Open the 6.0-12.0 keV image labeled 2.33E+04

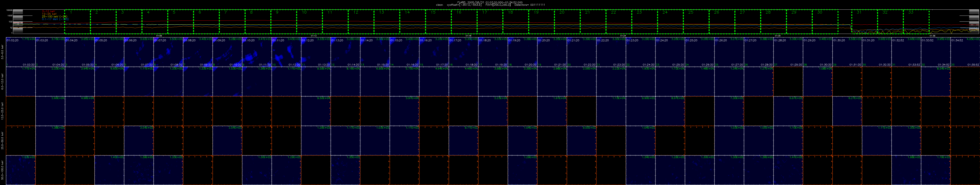point(50,81)
